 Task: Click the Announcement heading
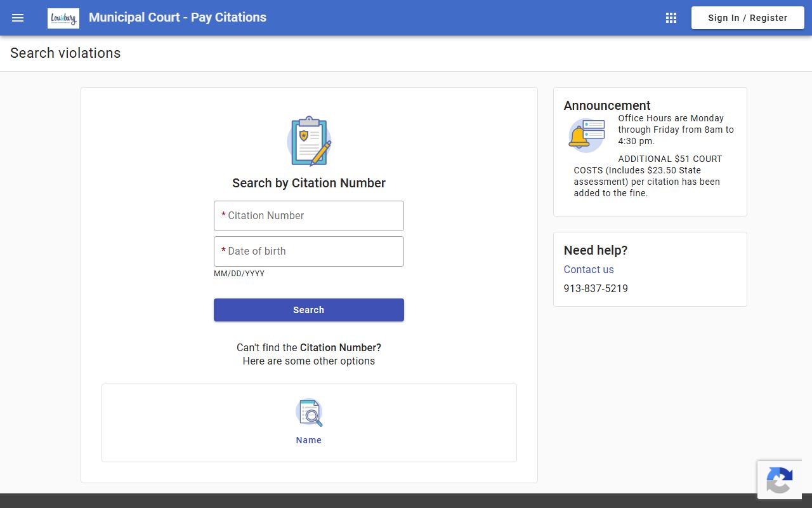point(607,105)
